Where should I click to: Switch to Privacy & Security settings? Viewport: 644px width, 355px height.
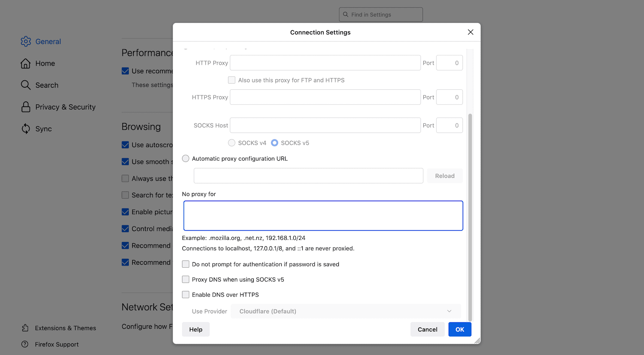pos(65,107)
